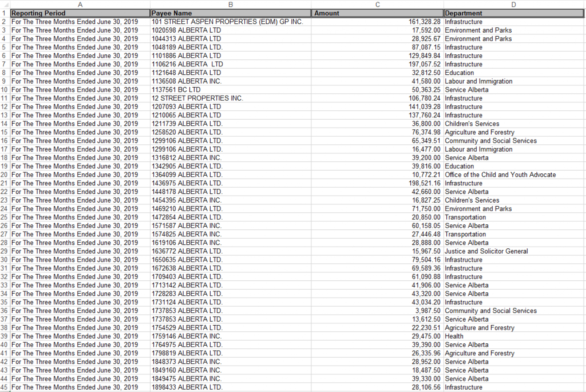
Task: Click payee cell 1364099 ALBERTA LTD.
Action: 231,175
